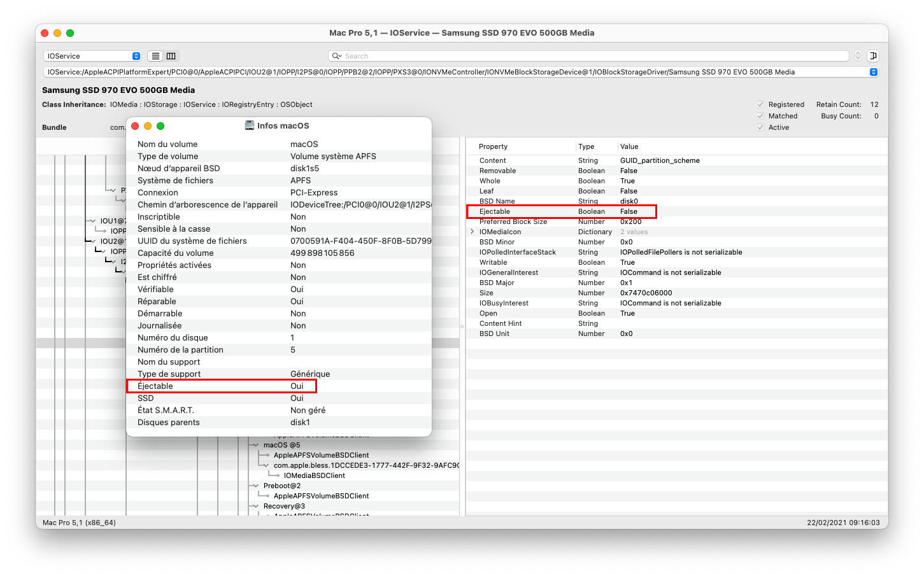Toggle the inspector panel icon beside search
Viewport: 924px width, 576px height.
[873, 56]
